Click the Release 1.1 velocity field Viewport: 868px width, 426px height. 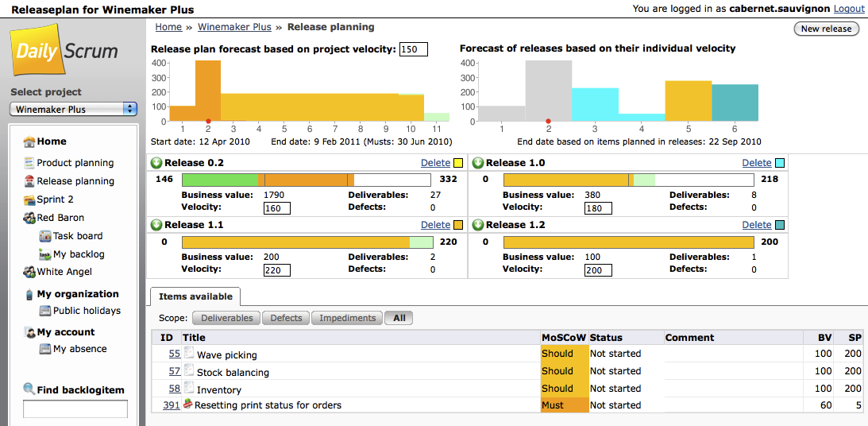coord(277,270)
